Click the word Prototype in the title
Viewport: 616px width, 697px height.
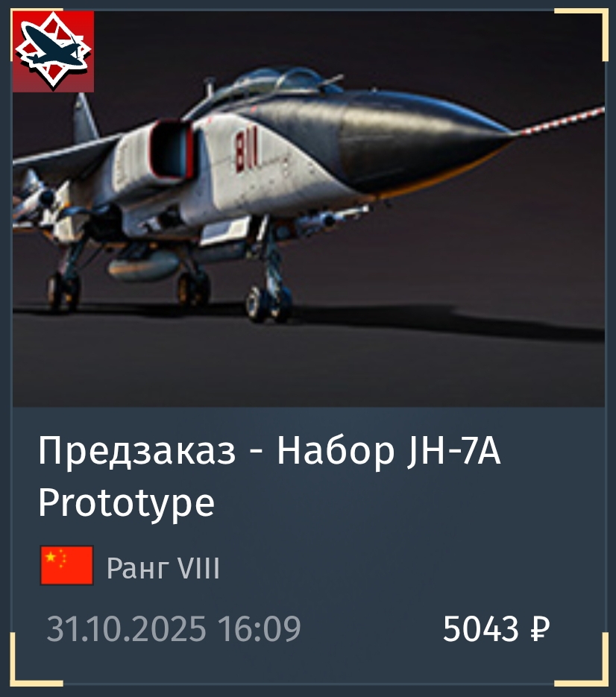point(126,504)
